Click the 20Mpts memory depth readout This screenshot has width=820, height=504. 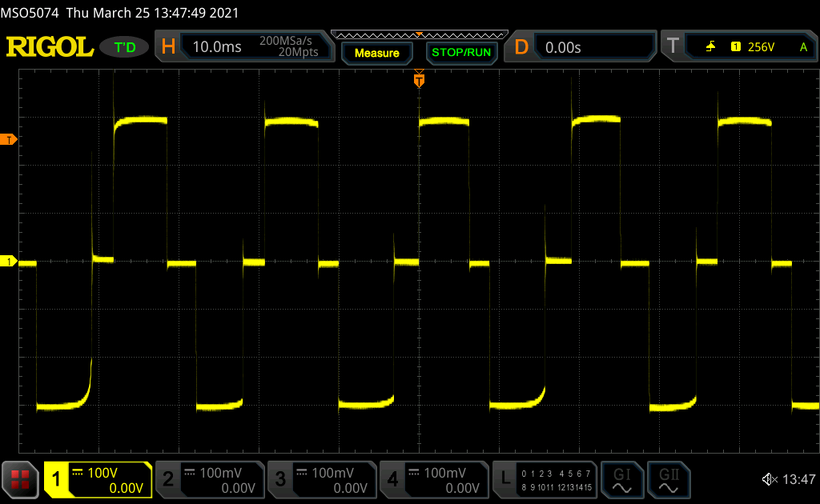coord(298,52)
